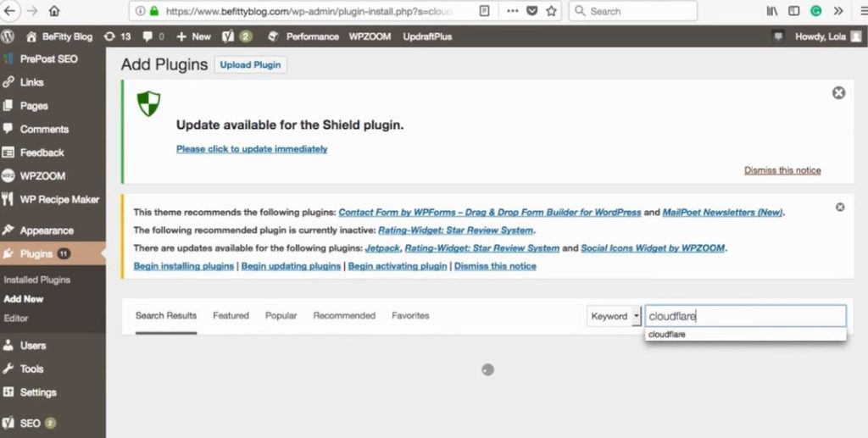
Task: Open the WPZOOM admin bar item
Action: pyautogui.click(x=370, y=36)
